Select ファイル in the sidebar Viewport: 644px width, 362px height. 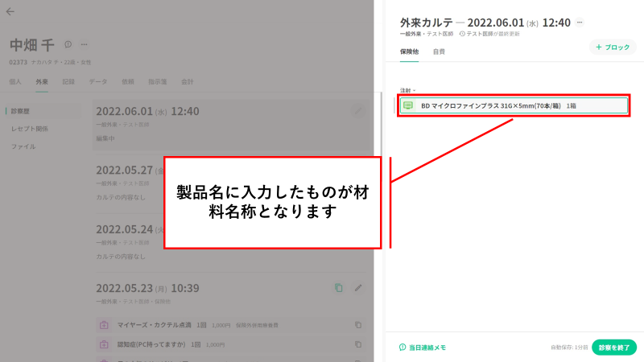(23, 146)
